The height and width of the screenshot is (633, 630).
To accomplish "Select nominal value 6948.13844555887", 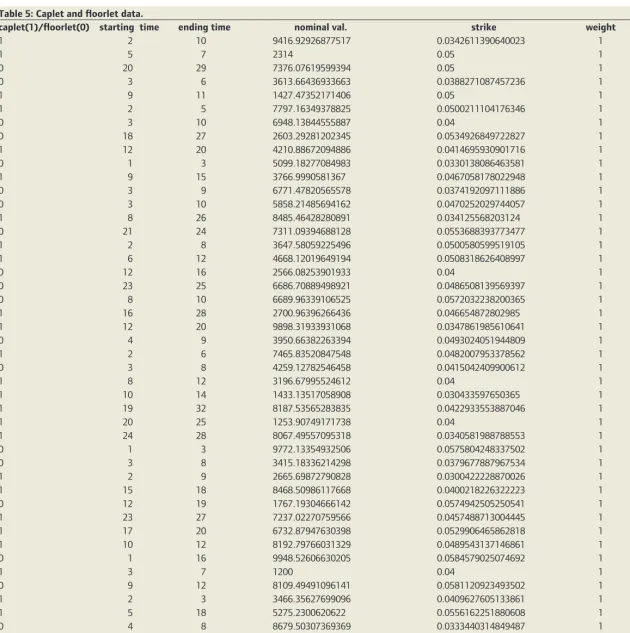I will pos(312,123).
